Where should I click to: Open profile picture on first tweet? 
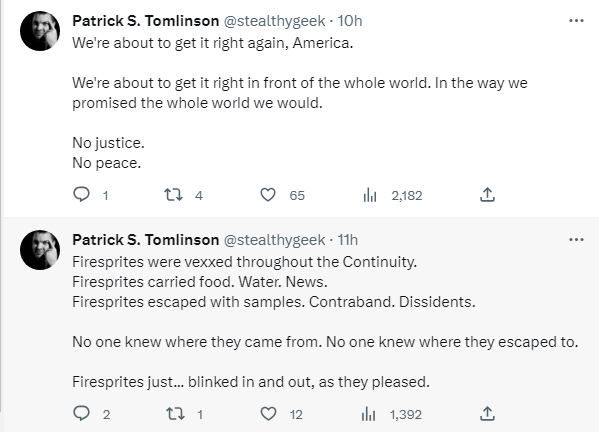pos(40,31)
